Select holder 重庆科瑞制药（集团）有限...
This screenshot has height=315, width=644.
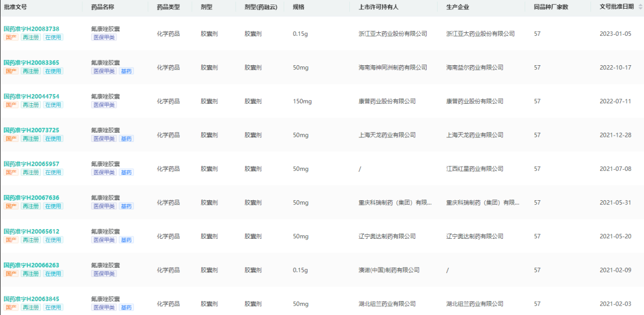click(x=395, y=202)
